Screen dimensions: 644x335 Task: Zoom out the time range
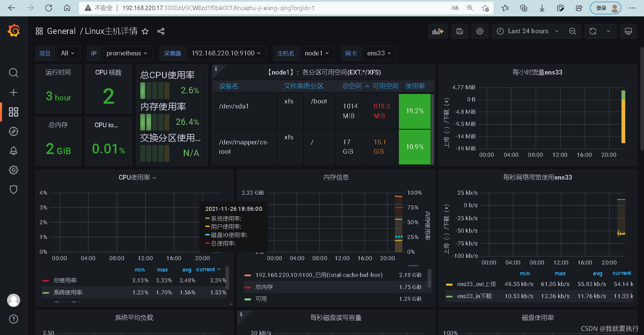pyautogui.click(x=572, y=31)
